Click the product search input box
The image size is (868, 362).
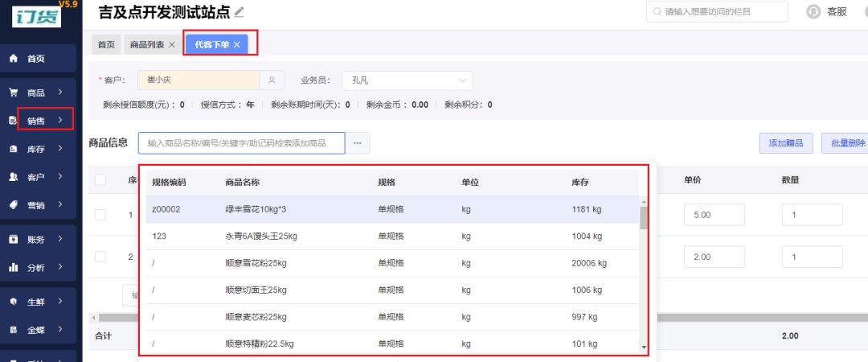241,143
